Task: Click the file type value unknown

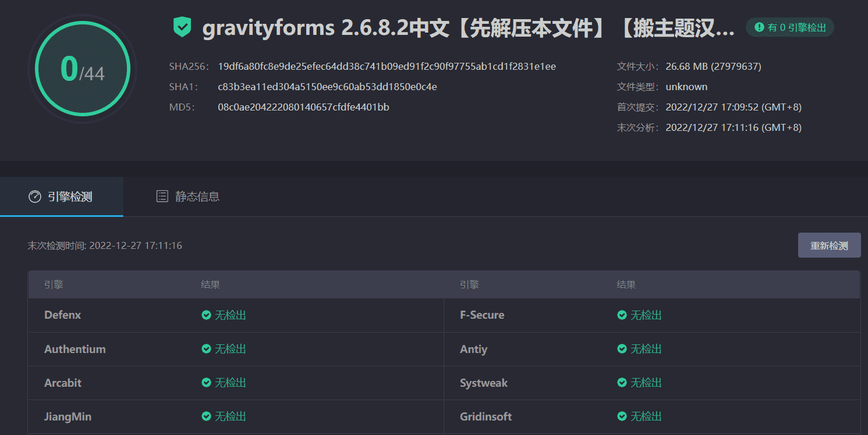Action: 687,87
